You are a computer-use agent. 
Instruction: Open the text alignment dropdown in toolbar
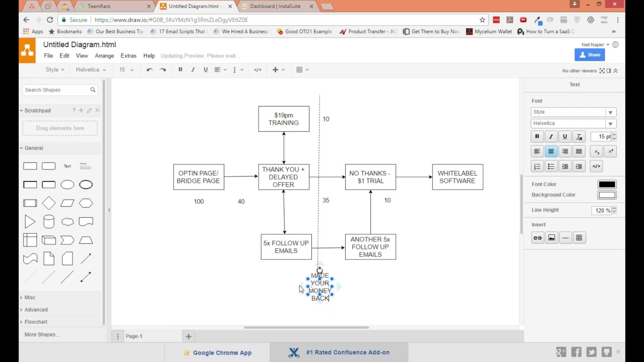point(220,70)
